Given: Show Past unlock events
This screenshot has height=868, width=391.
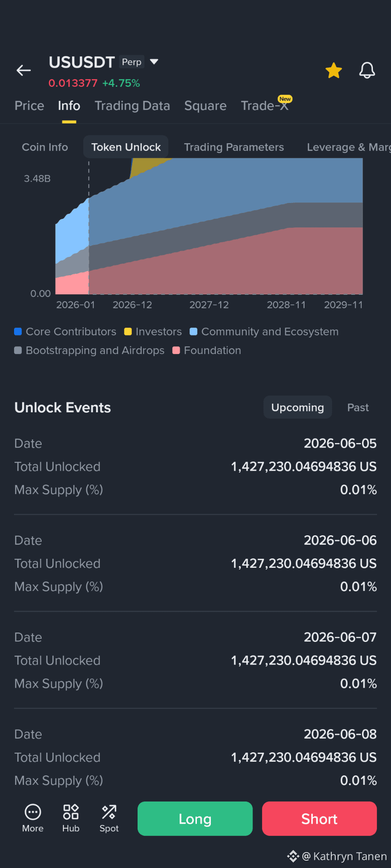Looking at the screenshot, I should pos(358,408).
